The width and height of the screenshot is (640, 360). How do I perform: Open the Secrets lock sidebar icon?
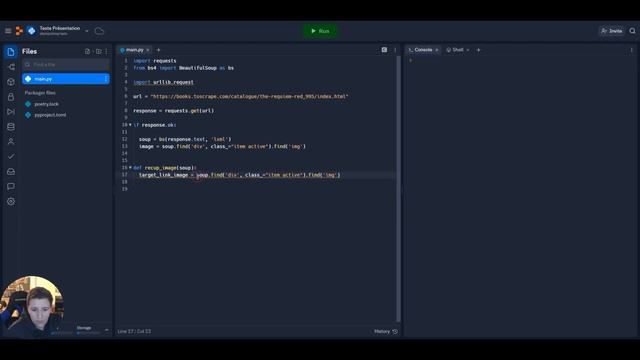click(x=11, y=97)
